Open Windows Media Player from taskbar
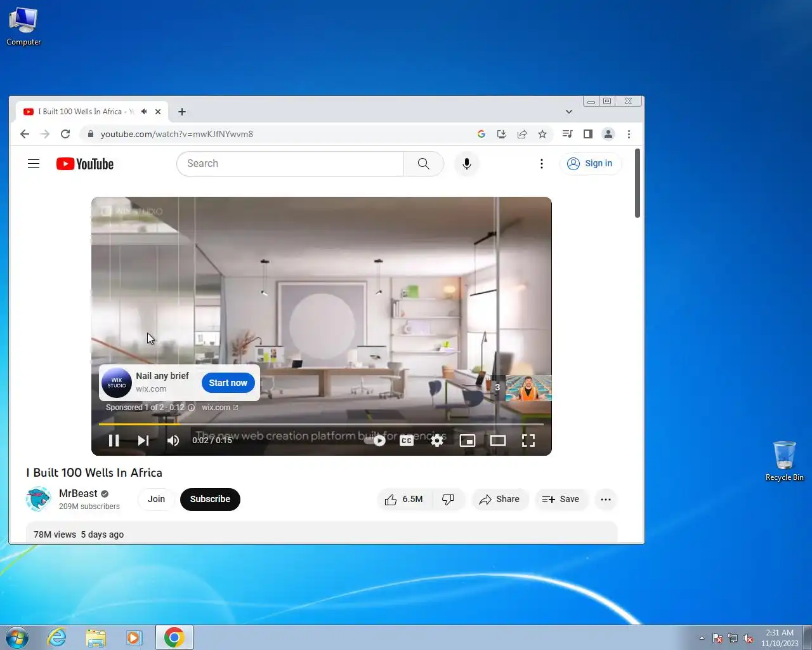The height and width of the screenshot is (650, 812). [x=134, y=637]
